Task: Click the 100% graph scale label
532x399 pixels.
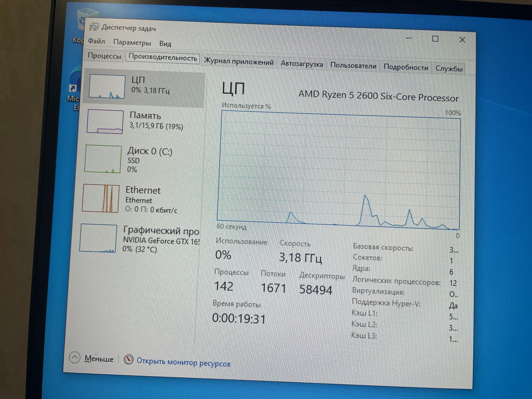Action: click(x=453, y=113)
